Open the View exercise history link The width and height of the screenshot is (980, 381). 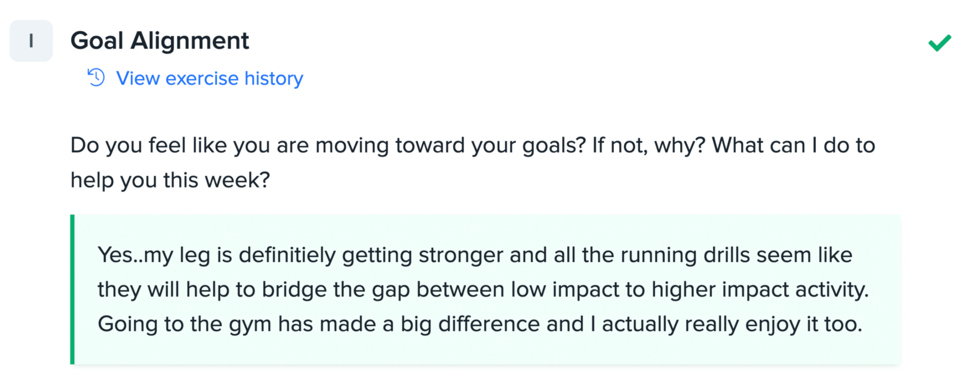[x=209, y=78]
